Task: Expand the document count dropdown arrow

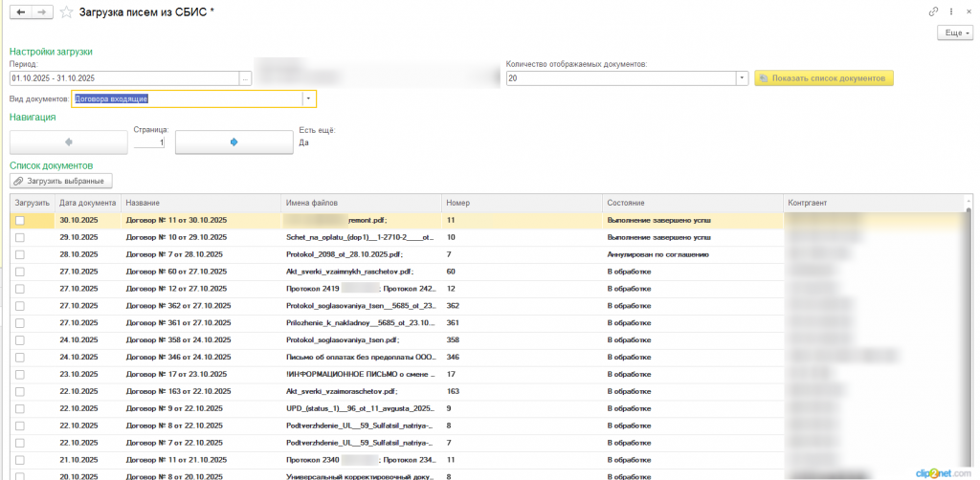Action: 743,78
